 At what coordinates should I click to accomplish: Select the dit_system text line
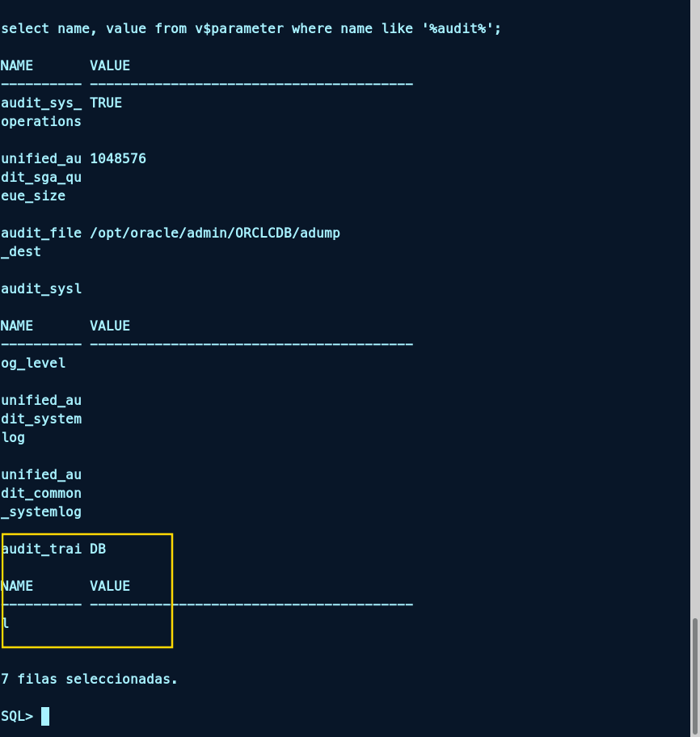(x=41, y=419)
